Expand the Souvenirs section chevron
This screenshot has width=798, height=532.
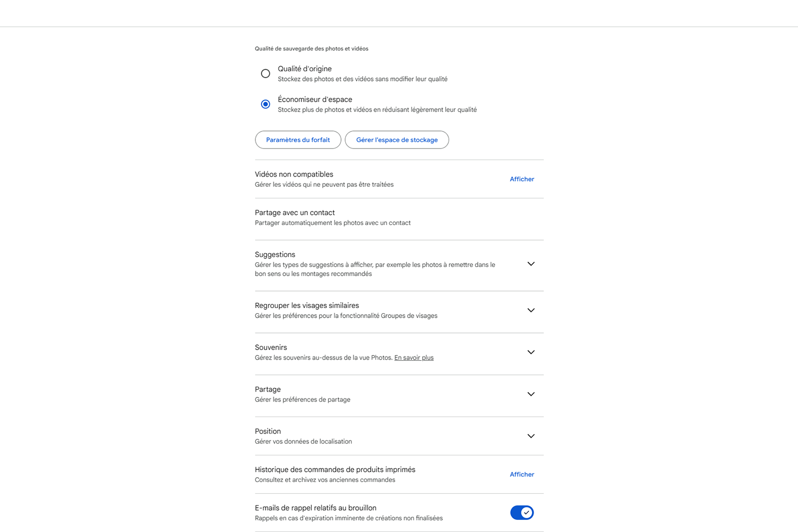[530, 352]
